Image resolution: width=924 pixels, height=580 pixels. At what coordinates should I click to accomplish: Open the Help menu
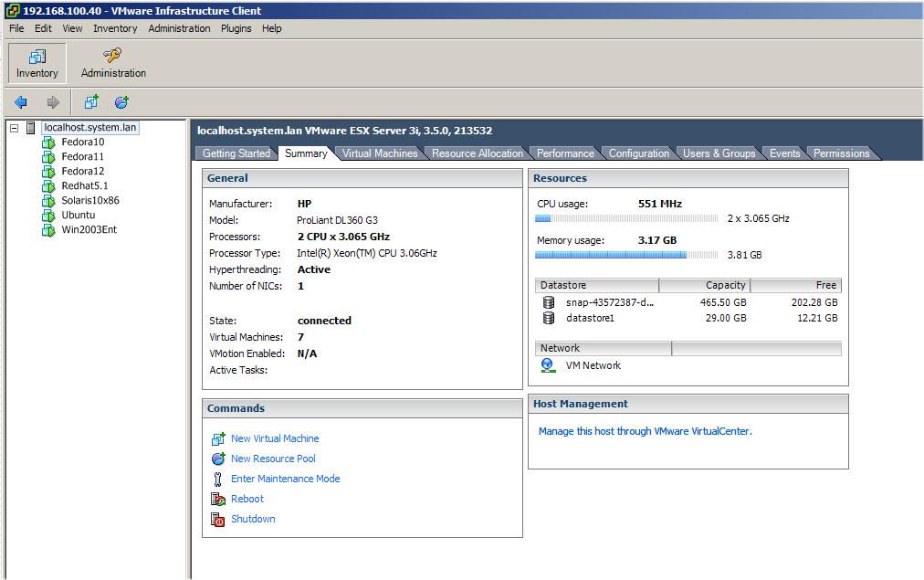(272, 28)
